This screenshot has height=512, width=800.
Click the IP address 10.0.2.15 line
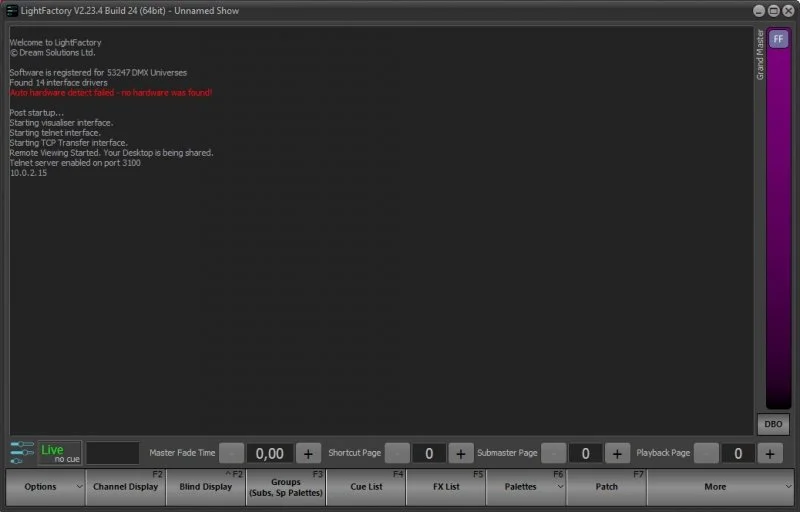click(28, 173)
